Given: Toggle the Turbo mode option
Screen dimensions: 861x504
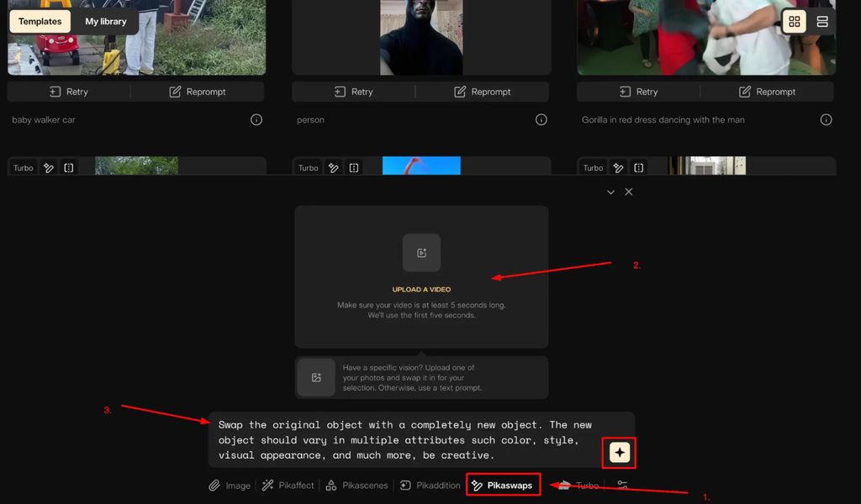Looking at the screenshot, I should tap(578, 486).
